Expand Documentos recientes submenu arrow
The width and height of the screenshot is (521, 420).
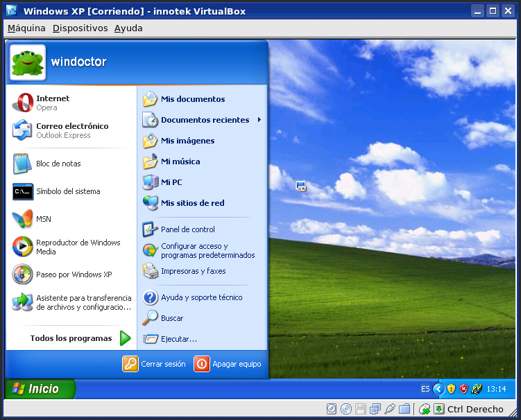pyautogui.click(x=259, y=120)
